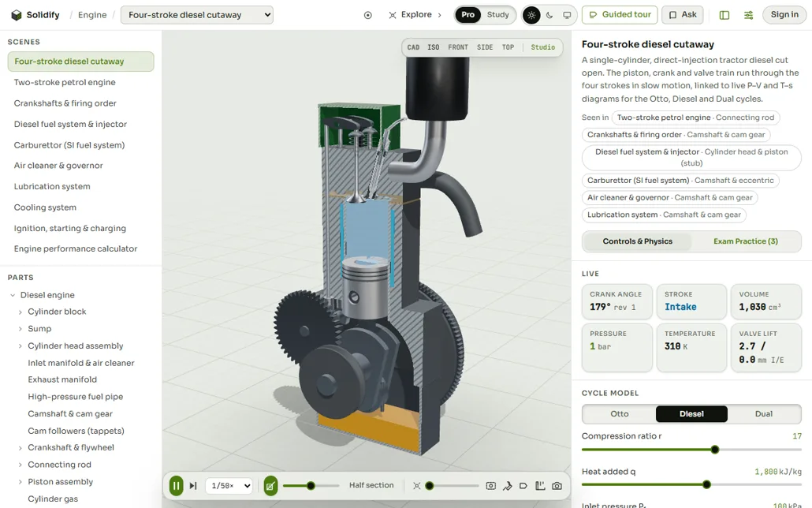This screenshot has width=812, height=508.
Task: Switch to dark mode moon icon
Action: (x=549, y=15)
